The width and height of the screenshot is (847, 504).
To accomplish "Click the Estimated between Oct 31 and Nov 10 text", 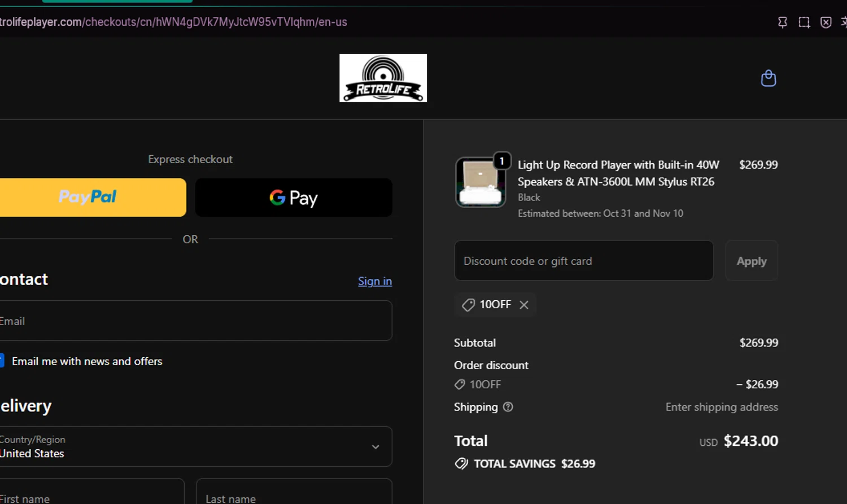I will tap(600, 213).
